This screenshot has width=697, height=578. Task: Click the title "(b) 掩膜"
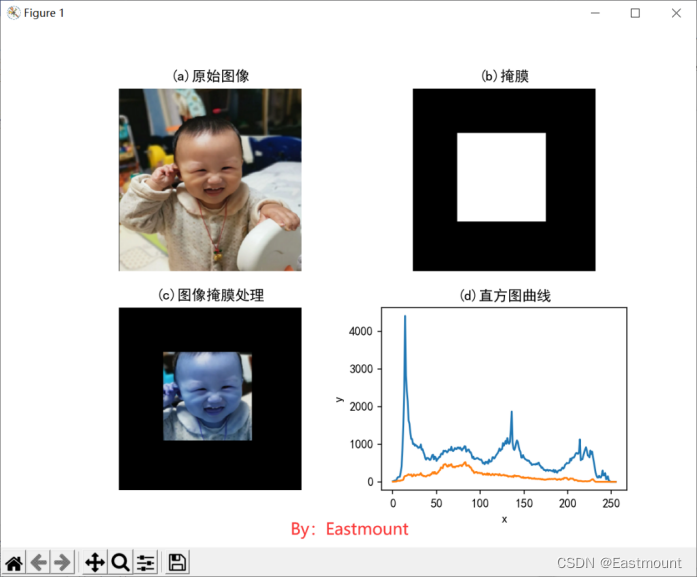tap(505, 76)
